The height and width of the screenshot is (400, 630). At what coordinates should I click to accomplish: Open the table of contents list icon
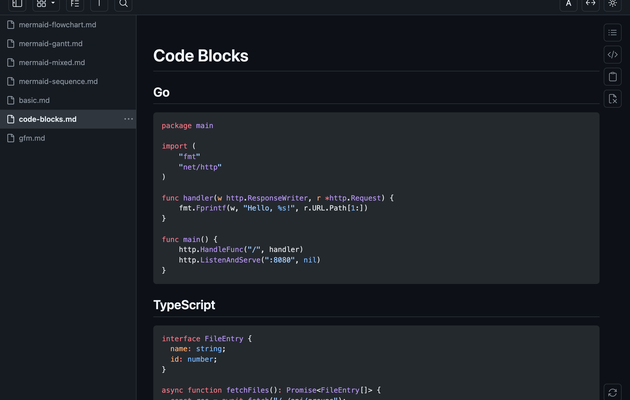click(x=612, y=33)
